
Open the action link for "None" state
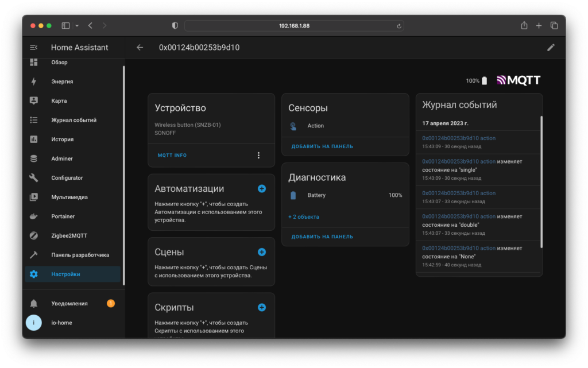coord(459,248)
